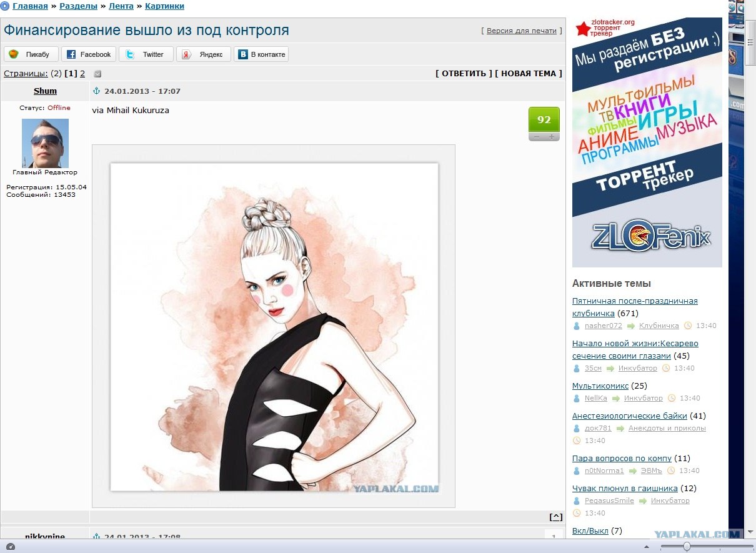Open Версия для печати
756x553 pixels.
pos(521,31)
